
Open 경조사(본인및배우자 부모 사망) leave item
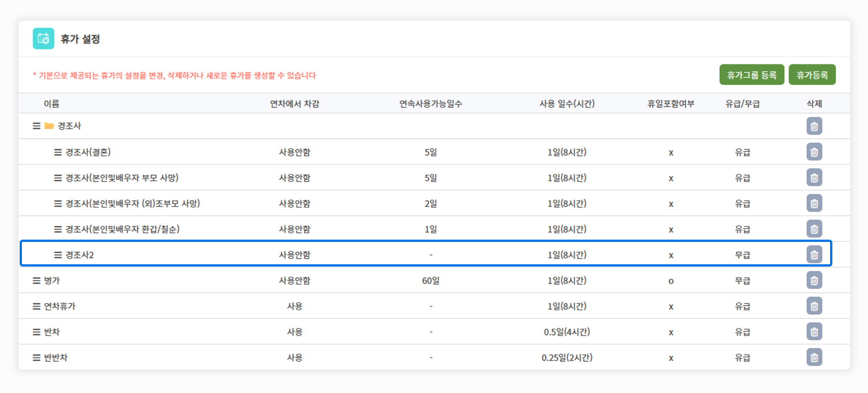coord(122,178)
